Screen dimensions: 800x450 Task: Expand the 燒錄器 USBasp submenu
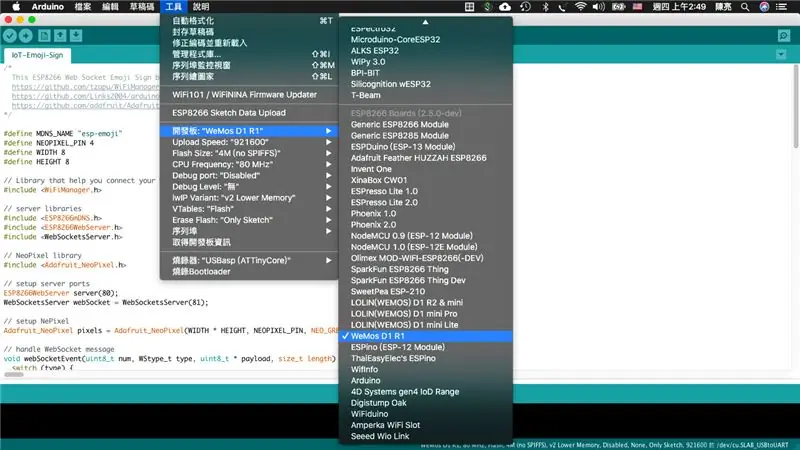pyautogui.click(x=249, y=260)
